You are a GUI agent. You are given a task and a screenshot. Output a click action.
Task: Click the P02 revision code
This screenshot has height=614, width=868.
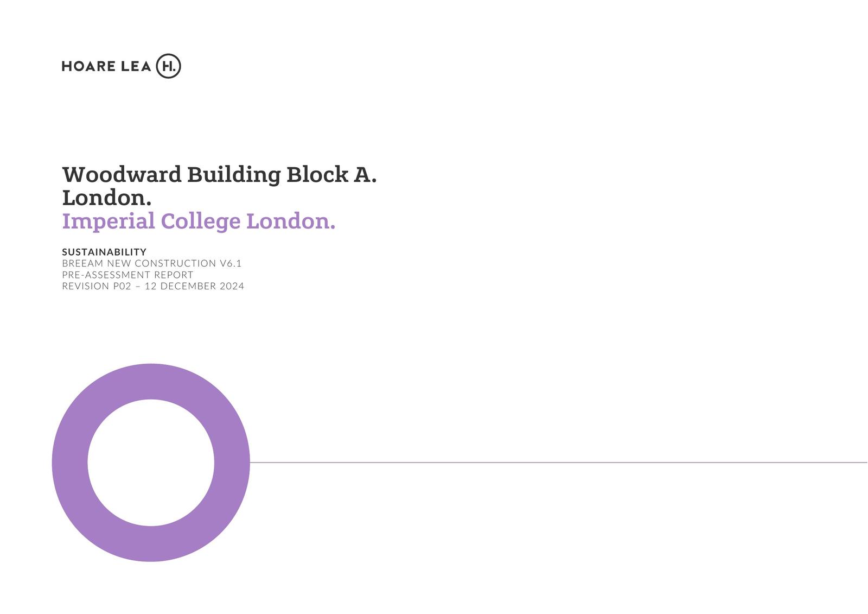[122, 286]
